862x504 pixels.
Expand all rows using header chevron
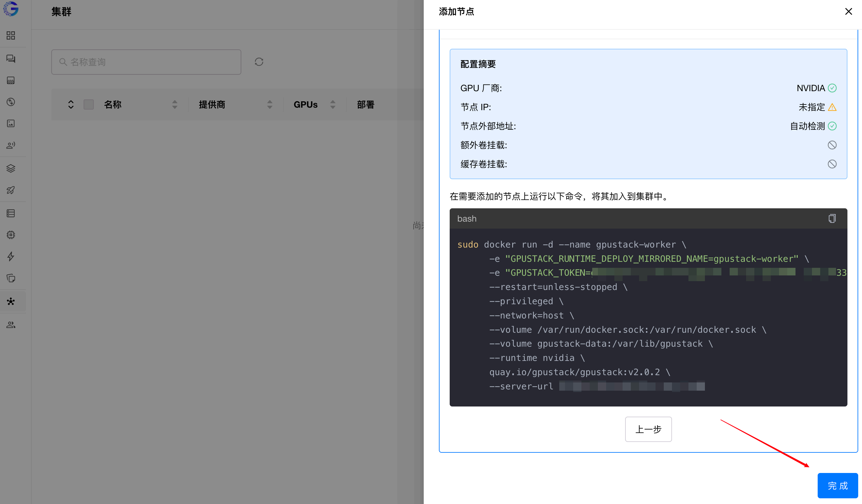[x=71, y=104]
